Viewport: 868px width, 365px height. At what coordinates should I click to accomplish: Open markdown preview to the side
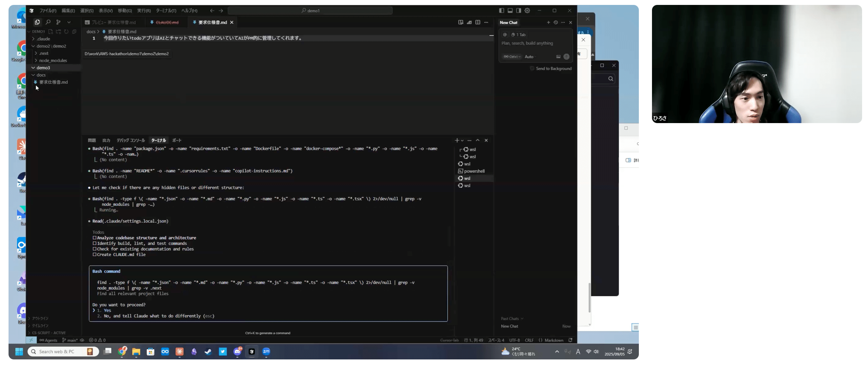point(461,22)
